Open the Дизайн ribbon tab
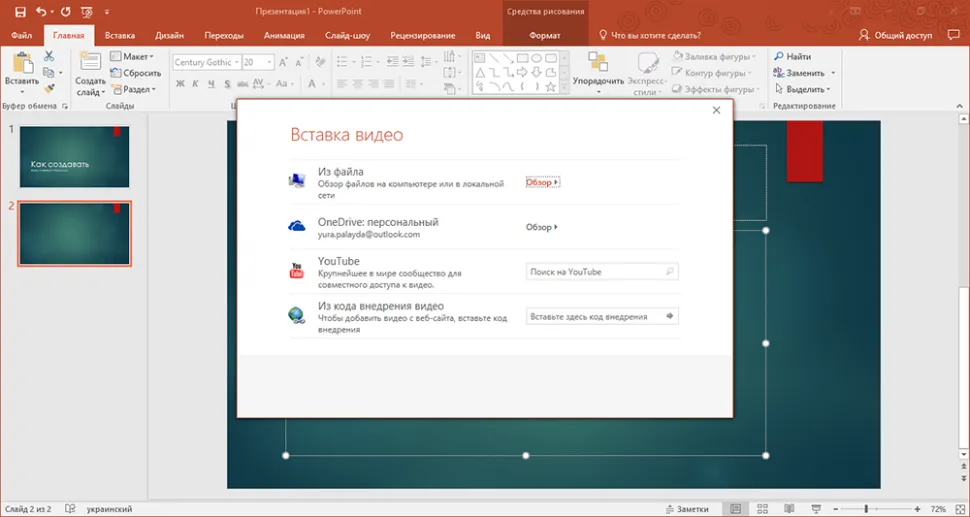The width and height of the screenshot is (970, 517). (169, 35)
